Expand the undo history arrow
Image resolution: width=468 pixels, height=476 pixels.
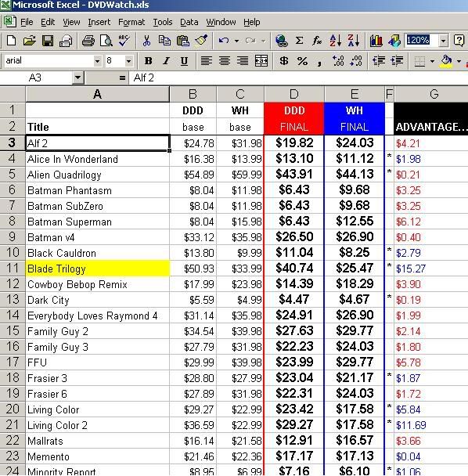(236, 41)
